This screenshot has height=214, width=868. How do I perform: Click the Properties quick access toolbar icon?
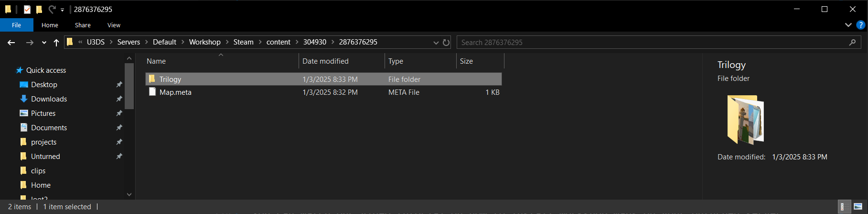coord(27,9)
